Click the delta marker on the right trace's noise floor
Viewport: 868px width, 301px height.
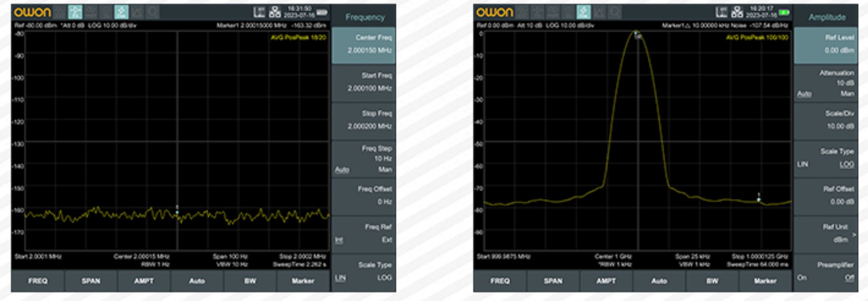pos(759,198)
